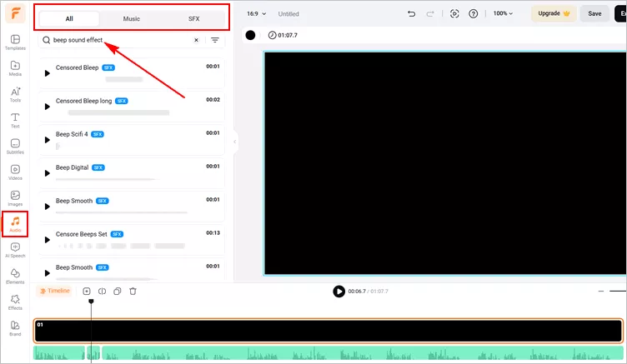The width and height of the screenshot is (627, 364).
Task: Open the 100% zoom dropdown
Action: point(503,13)
